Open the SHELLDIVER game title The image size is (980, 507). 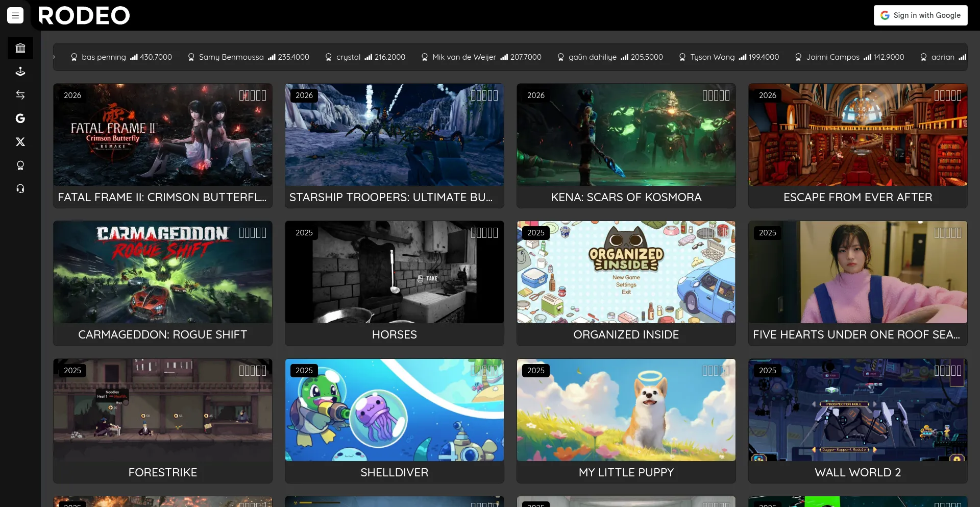tap(395, 472)
